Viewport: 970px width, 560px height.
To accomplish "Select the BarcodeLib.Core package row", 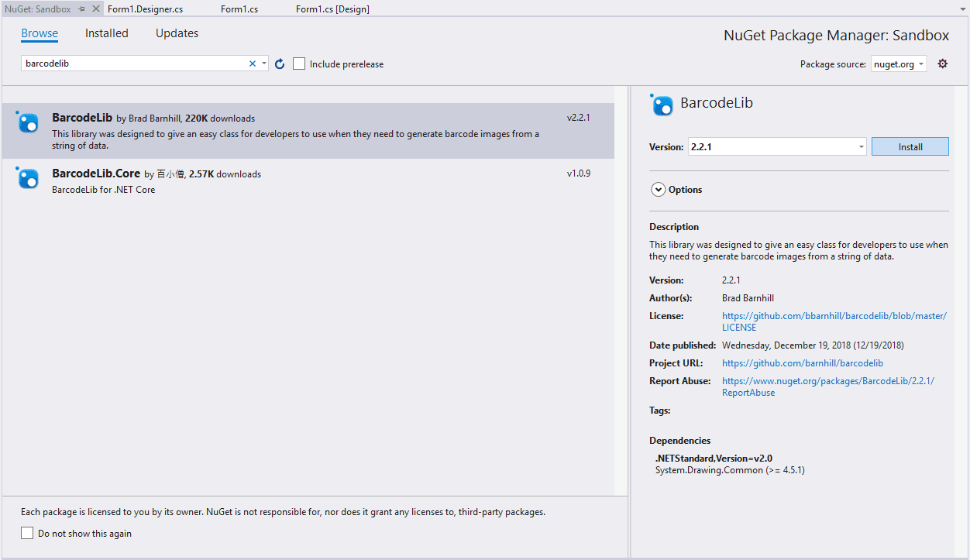I will tap(308, 180).
